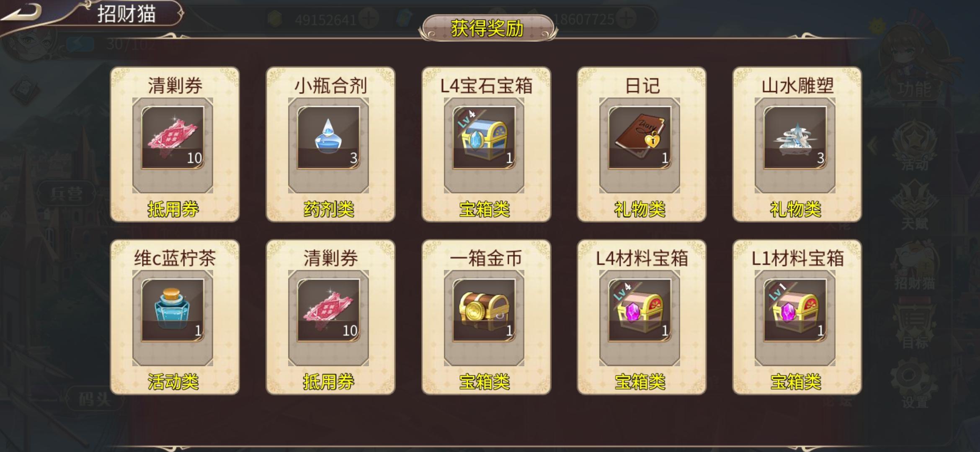The height and width of the screenshot is (452, 980).
Task: Choose the 小瓶合剂 blue potion icon
Action: click(329, 138)
